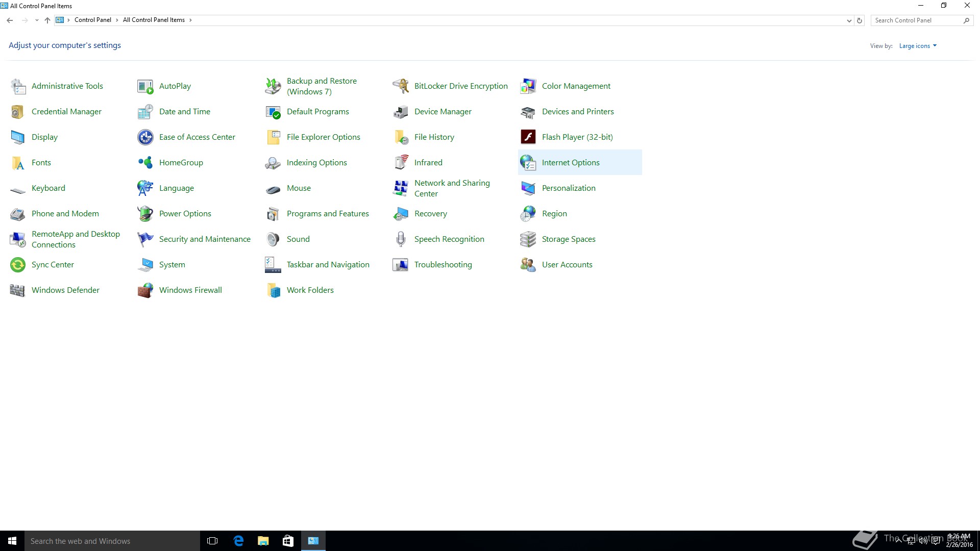
Task: Open the Windows Defender icon
Action: (18, 290)
